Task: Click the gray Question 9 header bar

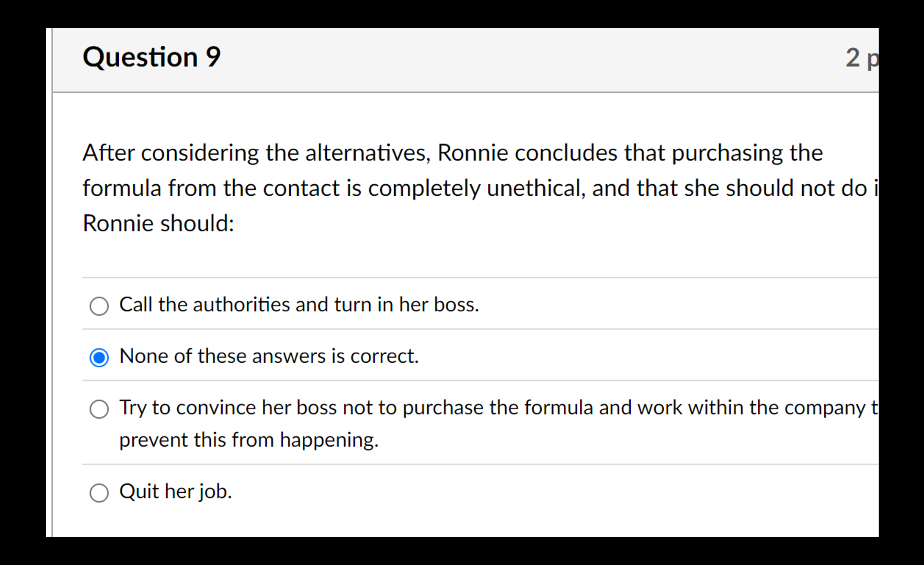Action: [449, 57]
